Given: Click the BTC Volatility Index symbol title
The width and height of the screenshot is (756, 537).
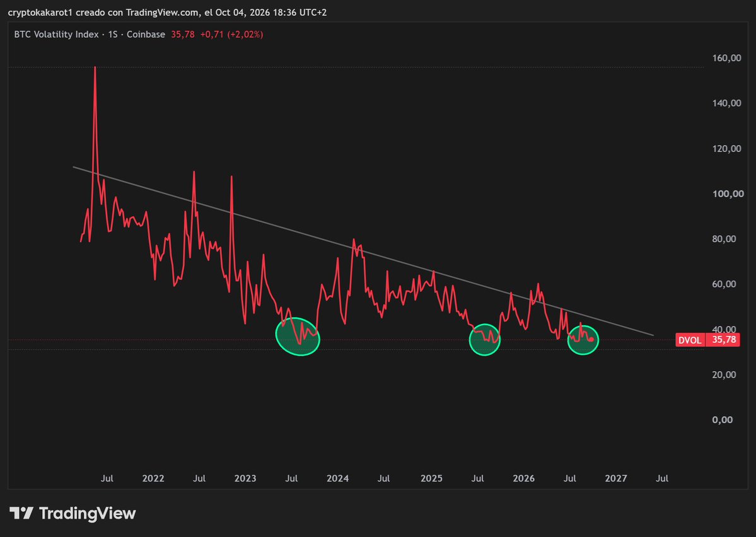Looking at the screenshot, I should (56, 34).
